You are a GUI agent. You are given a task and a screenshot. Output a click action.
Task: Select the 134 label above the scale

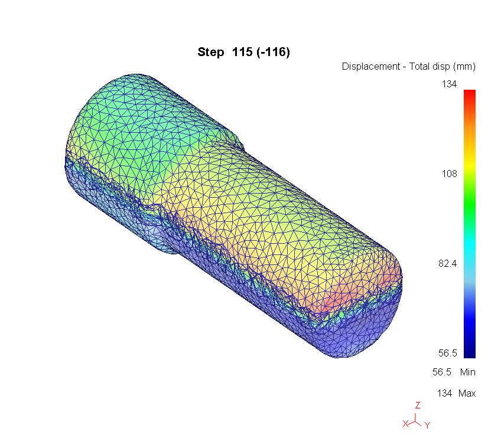[x=449, y=84]
